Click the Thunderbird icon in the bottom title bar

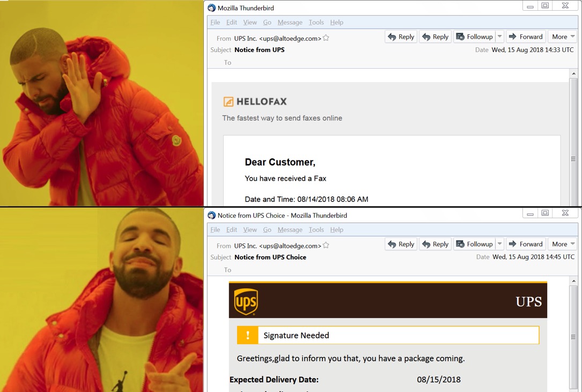211,215
